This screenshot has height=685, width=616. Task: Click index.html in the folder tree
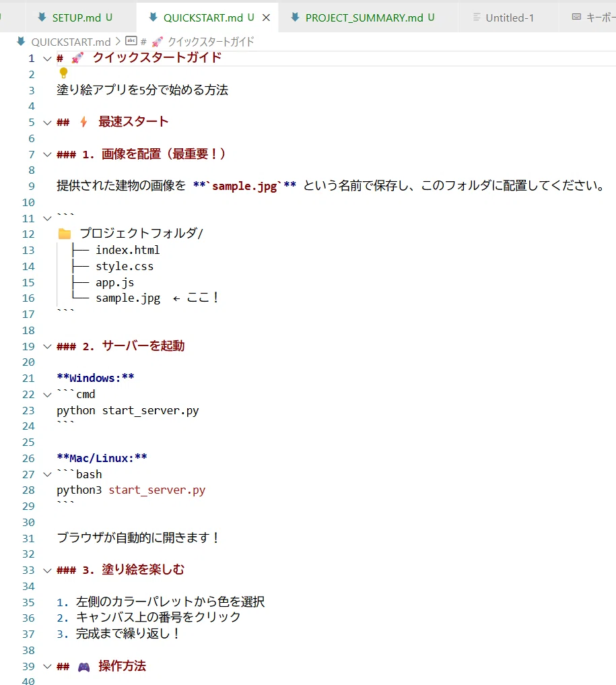click(x=128, y=250)
